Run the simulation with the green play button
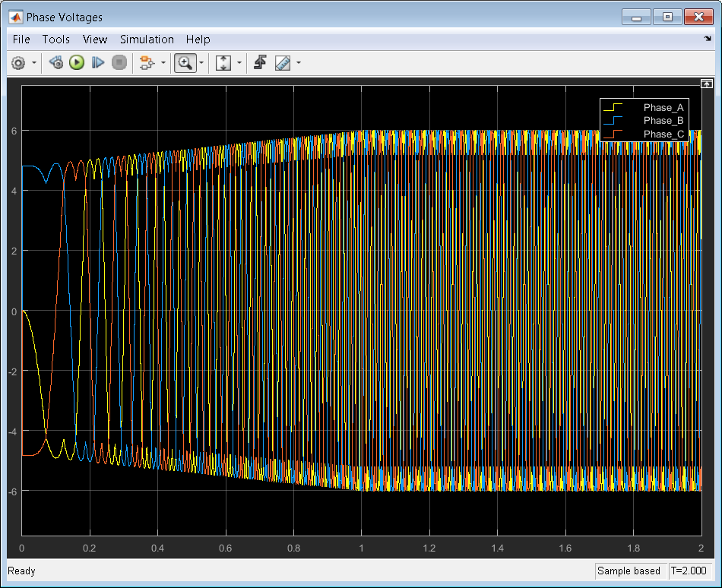 (x=77, y=63)
